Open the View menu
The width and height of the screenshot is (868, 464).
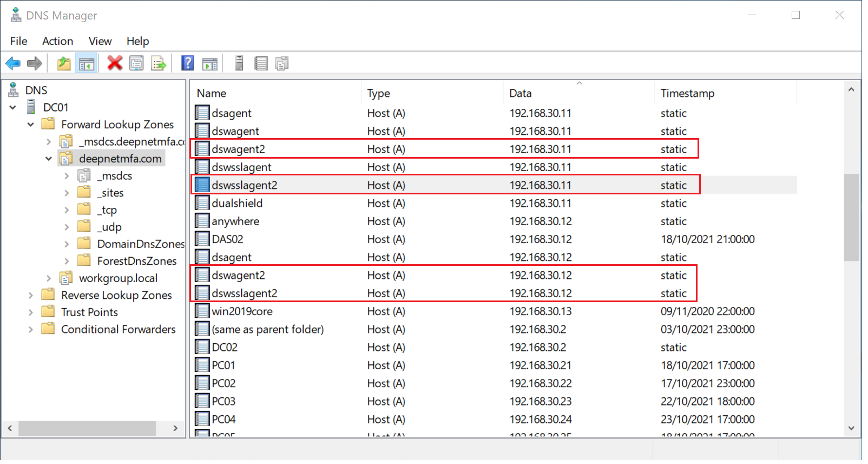100,41
